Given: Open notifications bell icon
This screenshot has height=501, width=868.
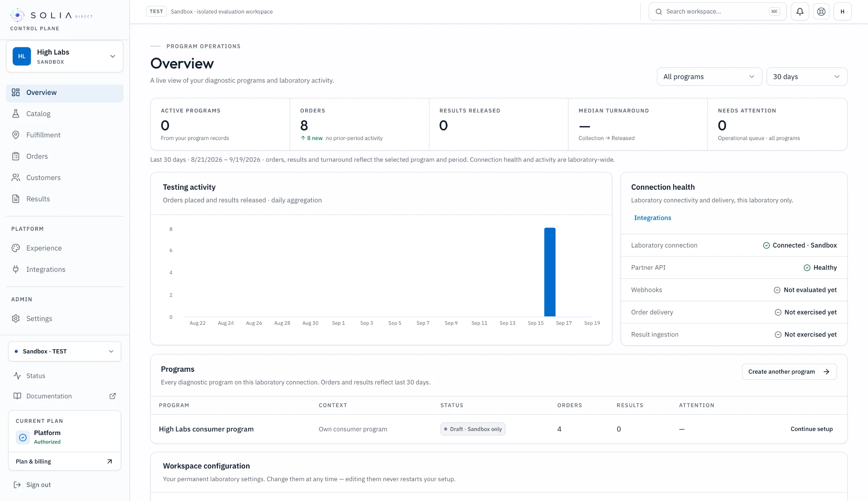Looking at the screenshot, I should tap(800, 12).
